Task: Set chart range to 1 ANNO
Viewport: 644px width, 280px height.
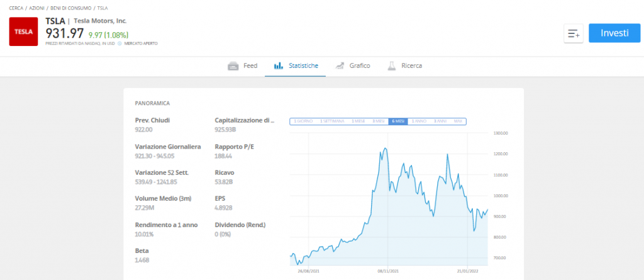Action: [419, 121]
